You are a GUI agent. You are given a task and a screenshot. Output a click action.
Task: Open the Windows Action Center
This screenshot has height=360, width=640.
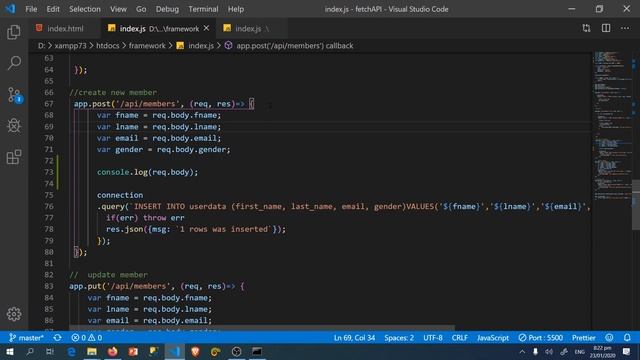coord(627,351)
